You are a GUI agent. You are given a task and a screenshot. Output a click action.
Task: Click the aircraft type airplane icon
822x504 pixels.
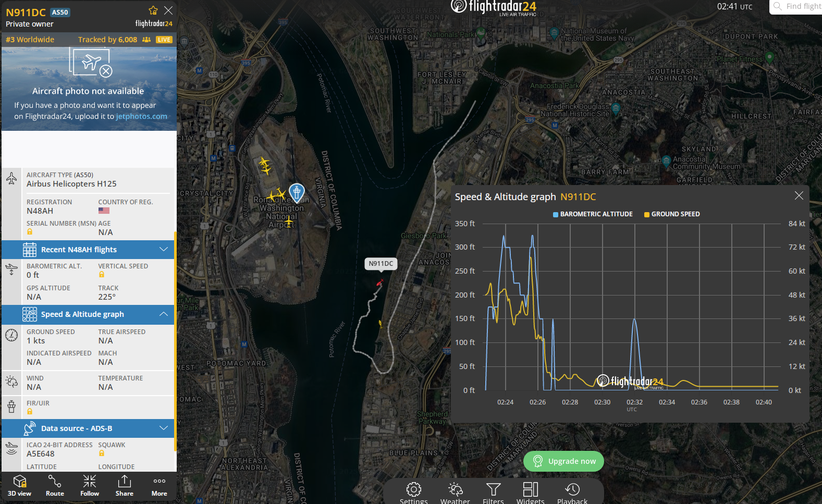pos(11,179)
